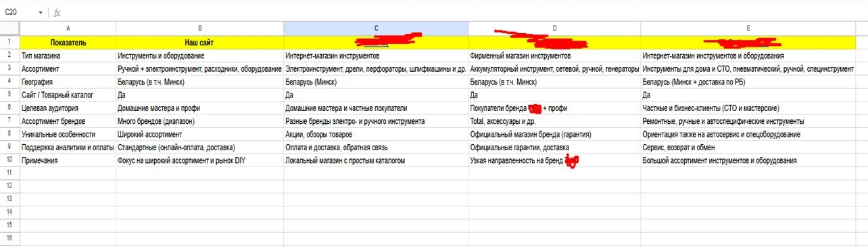Select column D header
The image size is (868, 247).
(x=554, y=28)
